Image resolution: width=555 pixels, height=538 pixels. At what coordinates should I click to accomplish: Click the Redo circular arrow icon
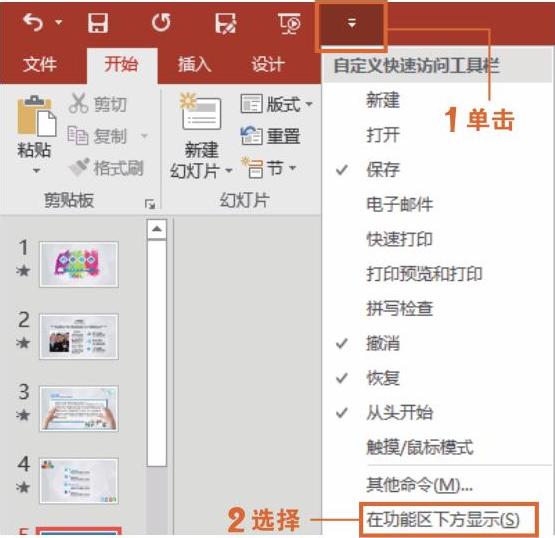161,23
